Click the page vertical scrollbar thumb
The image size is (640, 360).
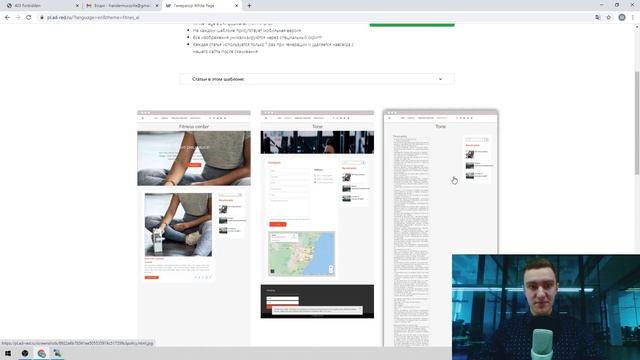tap(637, 122)
